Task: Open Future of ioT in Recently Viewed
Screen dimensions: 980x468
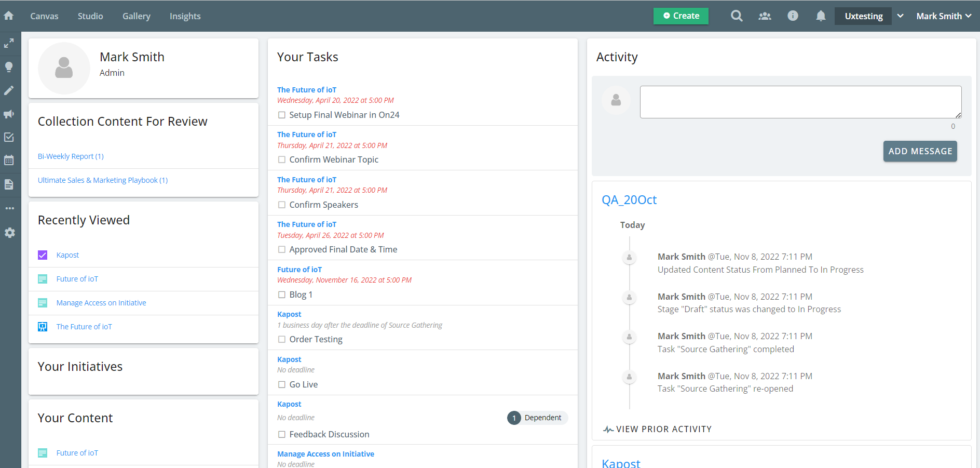Action: point(77,279)
